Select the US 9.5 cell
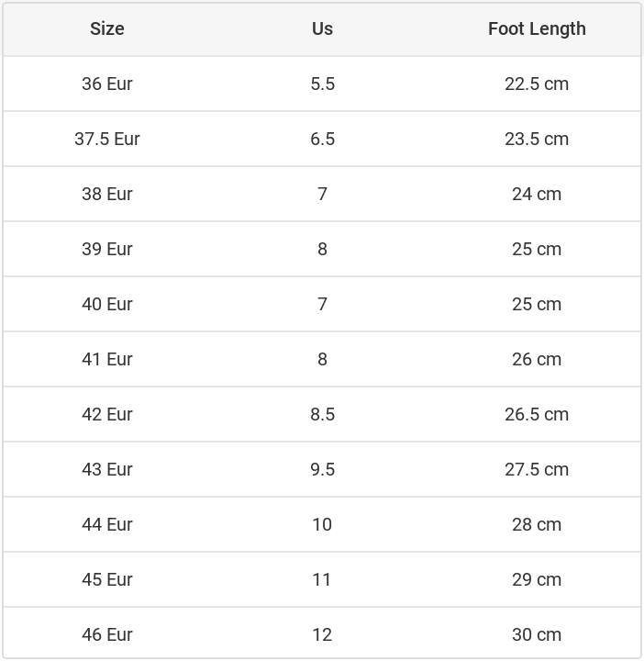 tap(322, 469)
